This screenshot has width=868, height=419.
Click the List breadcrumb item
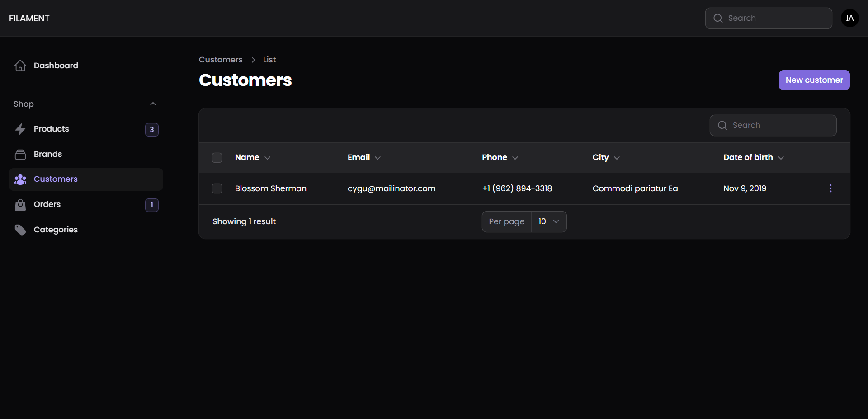(x=269, y=60)
